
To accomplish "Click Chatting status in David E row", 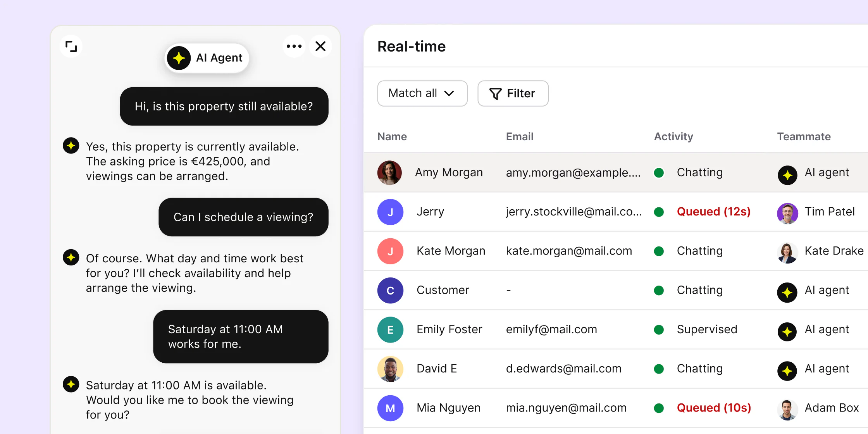I will [x=700, y=369].
